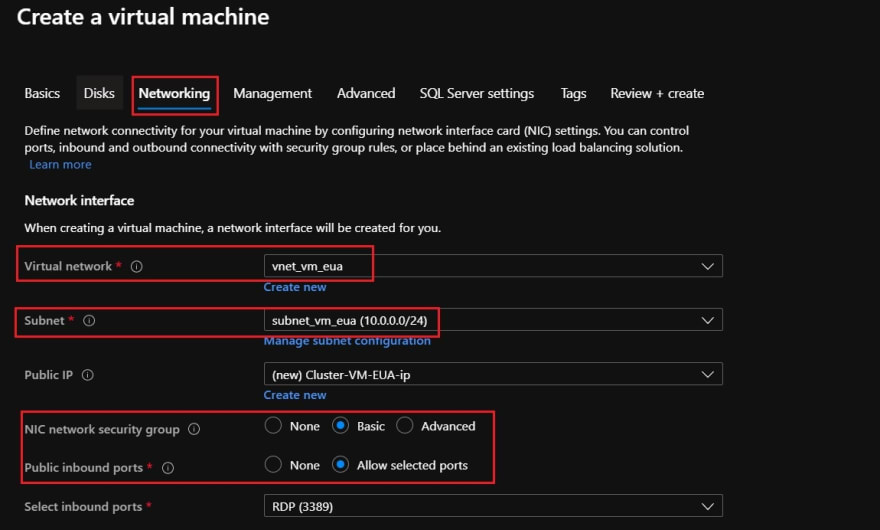The image size is (880, 530).
Task: Click Create new under Public IP
Action: click(x=295, y=395)
